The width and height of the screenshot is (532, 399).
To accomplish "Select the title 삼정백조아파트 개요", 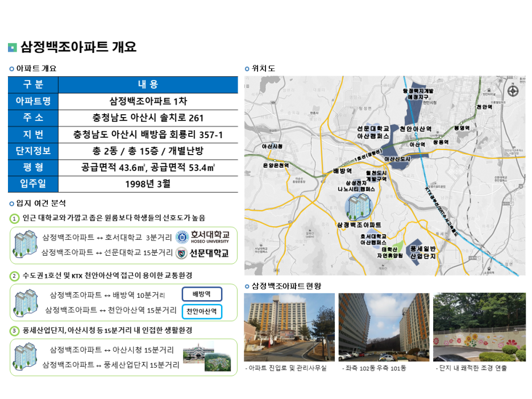I will point(78,47).
